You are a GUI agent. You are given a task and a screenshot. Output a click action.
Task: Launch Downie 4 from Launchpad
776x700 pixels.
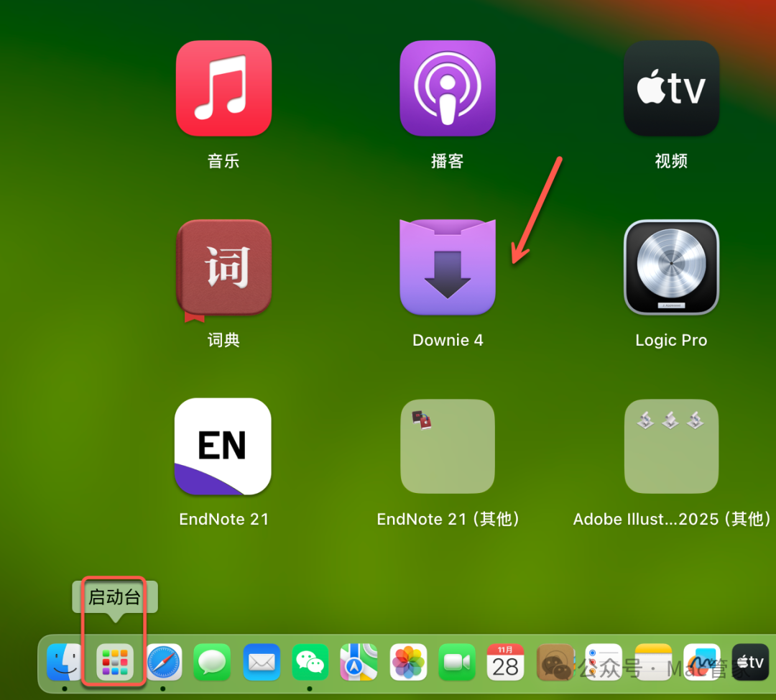[x=448, y=267]
